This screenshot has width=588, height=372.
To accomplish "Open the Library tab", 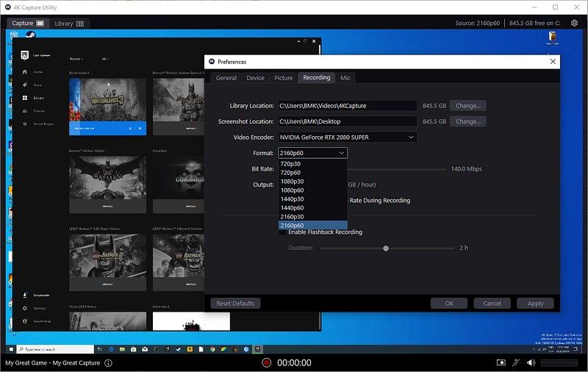I will pos(69,24).
